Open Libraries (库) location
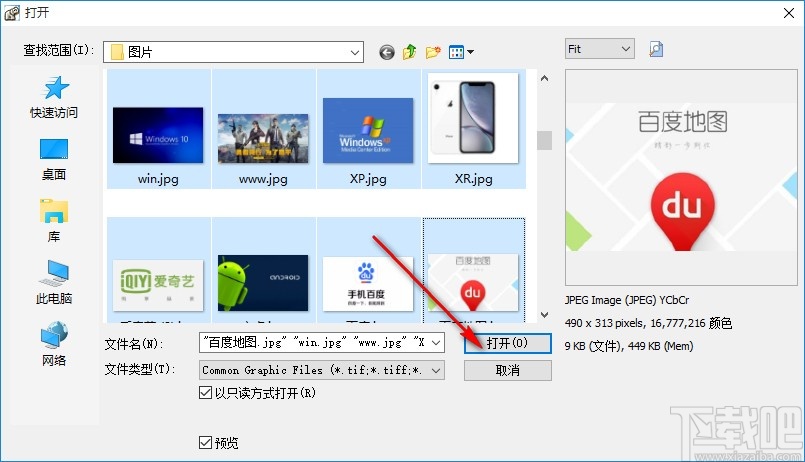Viewport: 805px width, 462px height. (54, 221)
